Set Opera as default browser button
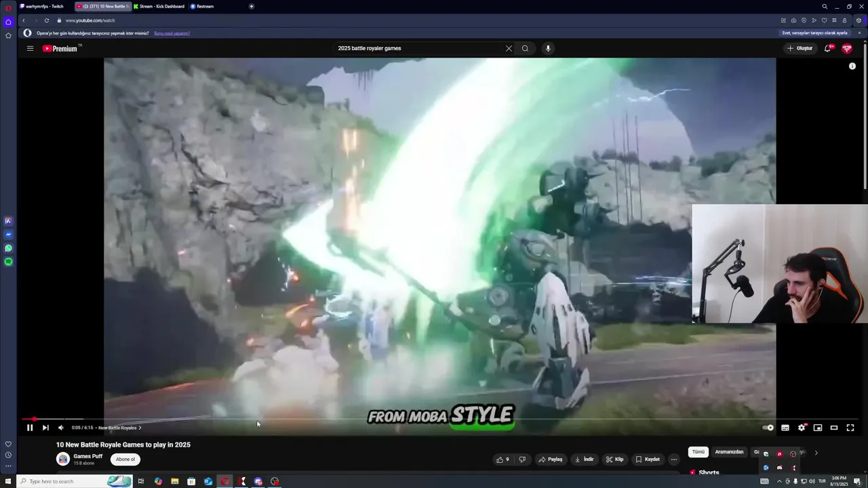The width and height of the screenshot is (868, 488). click(815, 33)
